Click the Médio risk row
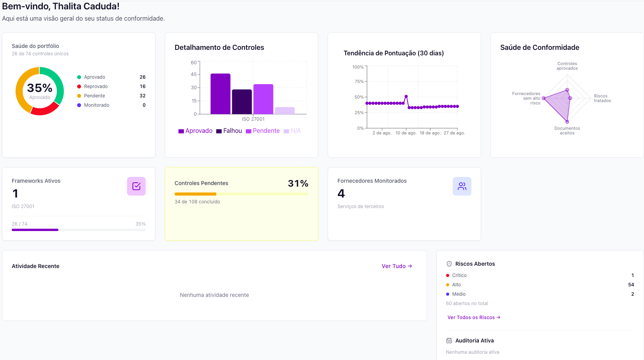The width and height of the screenshot is (644, 360). 540,294
